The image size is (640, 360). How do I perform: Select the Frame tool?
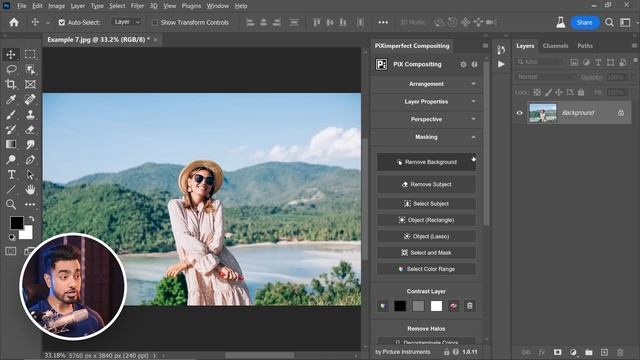30,84
